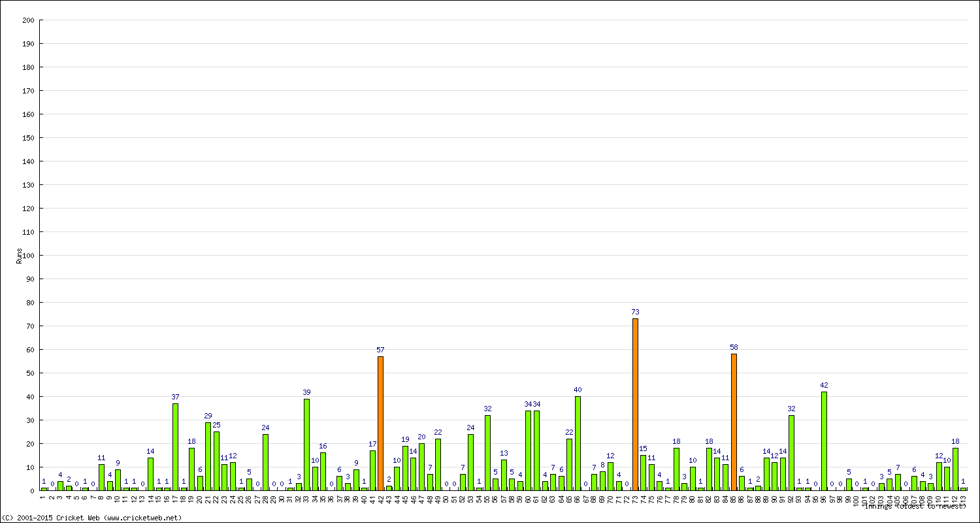
Task: Click the 10-run bar at innings 80
Action: pyautogui.click(x=693, y=479)
